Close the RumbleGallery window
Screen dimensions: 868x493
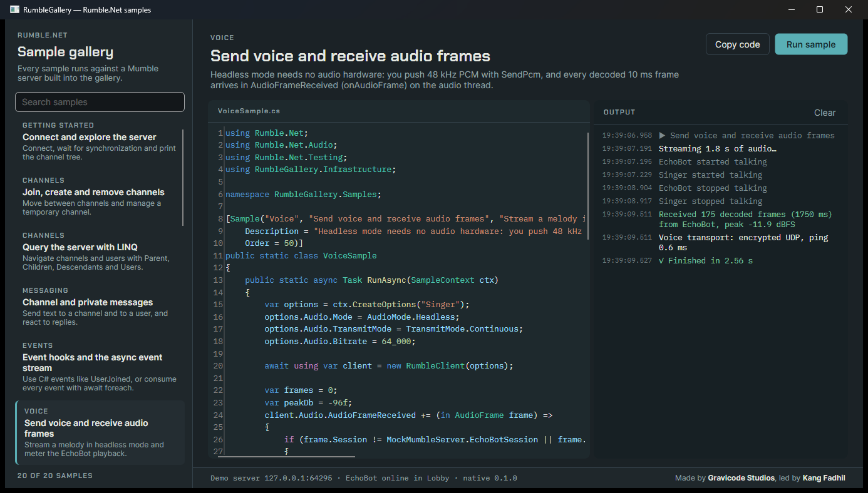[x=849, y=9]
